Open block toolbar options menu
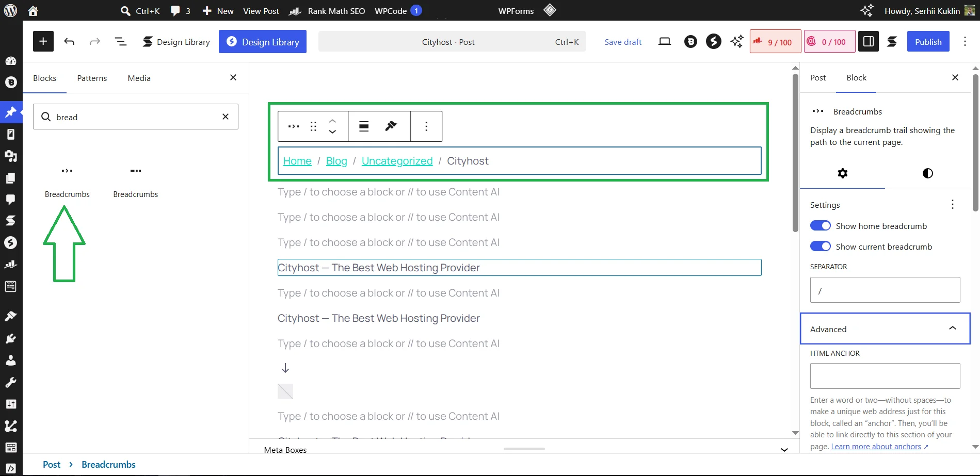The height and width of the screenshot is (476, 980). [x=426, y=126]
